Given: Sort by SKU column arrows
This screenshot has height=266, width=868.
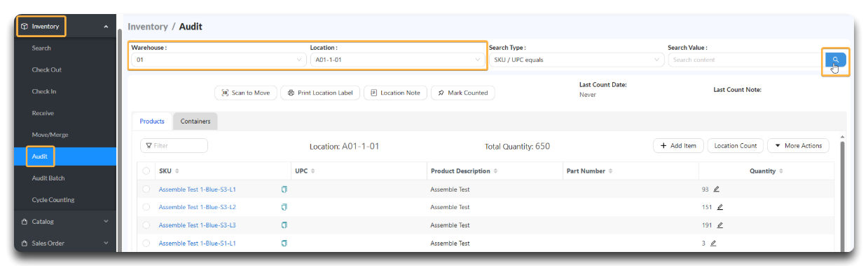Looking at the screenshot, I should (x=177, y=171).
